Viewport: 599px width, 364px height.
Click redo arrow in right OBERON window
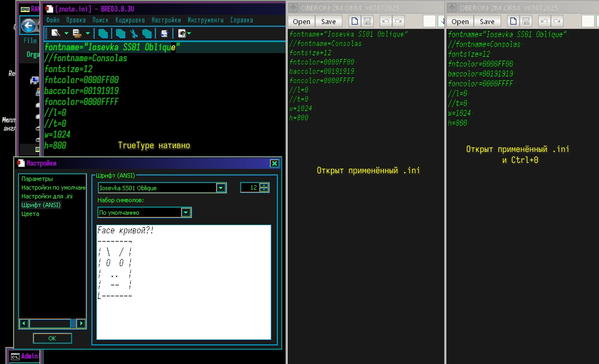[557, 21]
